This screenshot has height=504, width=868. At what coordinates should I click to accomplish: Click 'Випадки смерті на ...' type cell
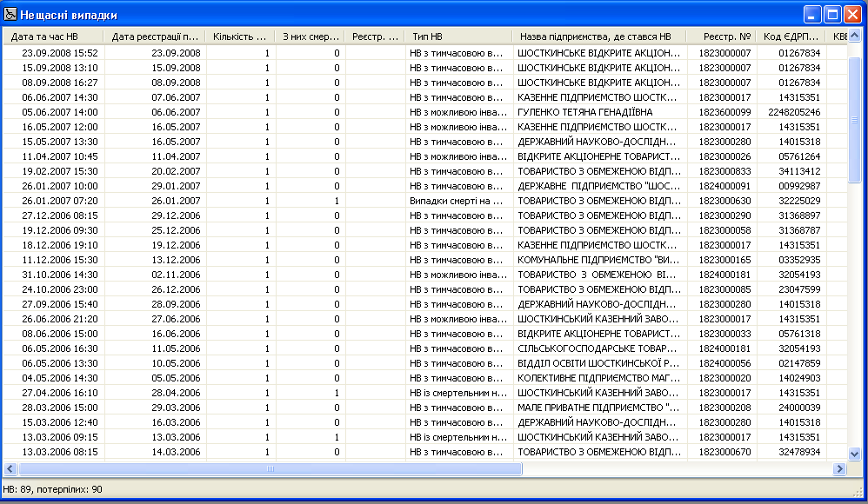(459, 201)
